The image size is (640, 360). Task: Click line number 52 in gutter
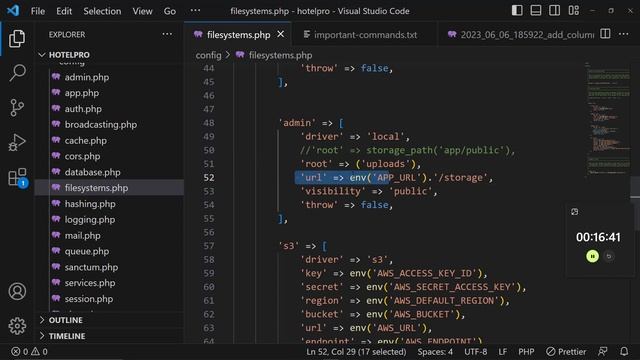point(209,178)
